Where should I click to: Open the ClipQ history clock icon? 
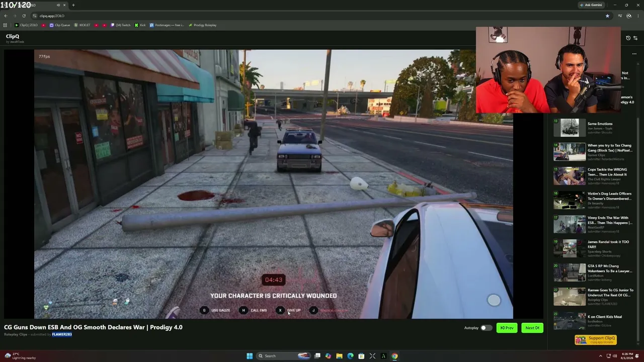pos(628,38)
